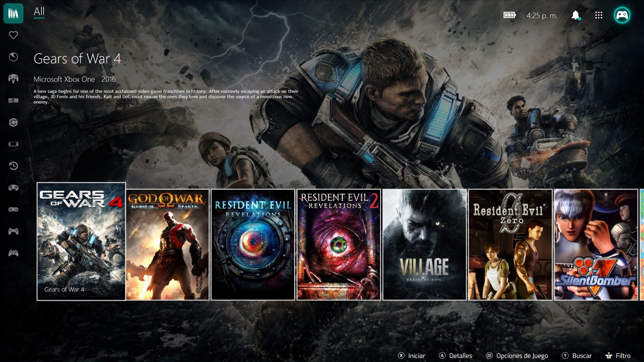Open Opciones de Juego menu
644x362 pixels.
click(x=517, y=356)
